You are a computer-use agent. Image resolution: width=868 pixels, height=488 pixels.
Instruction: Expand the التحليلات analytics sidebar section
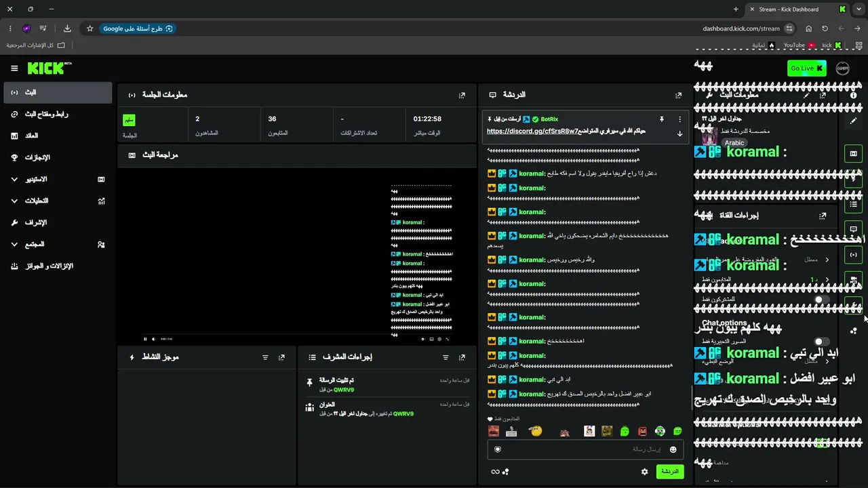58,201
